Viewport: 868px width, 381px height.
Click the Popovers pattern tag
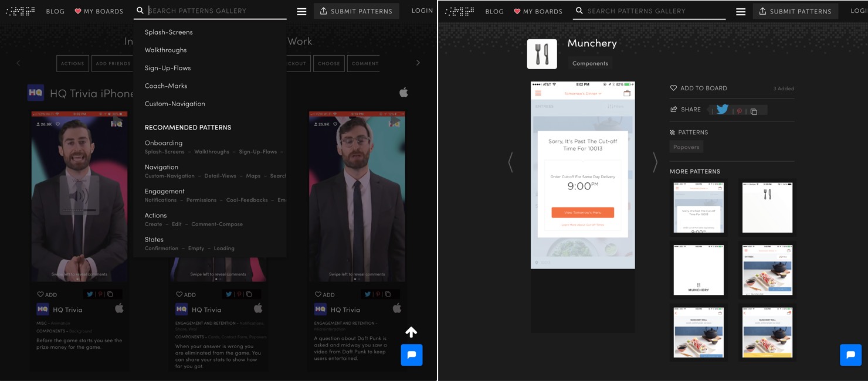[686, 147]
